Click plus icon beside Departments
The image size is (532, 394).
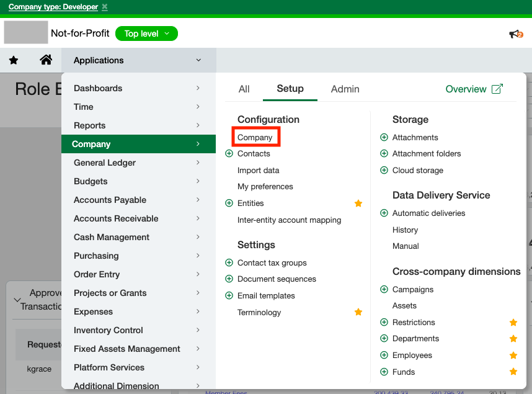pyautogui.click(x=384, y=338)
